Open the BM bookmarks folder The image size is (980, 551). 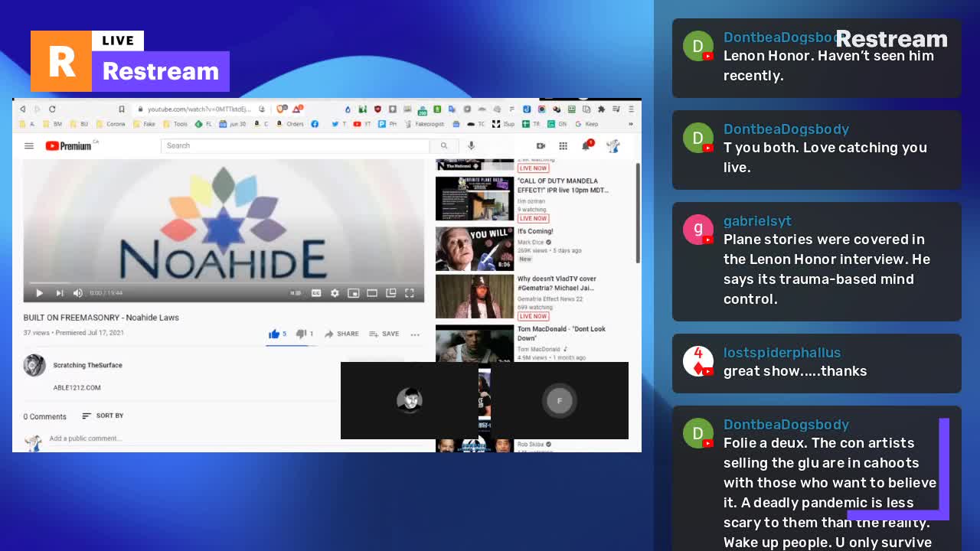53,124
